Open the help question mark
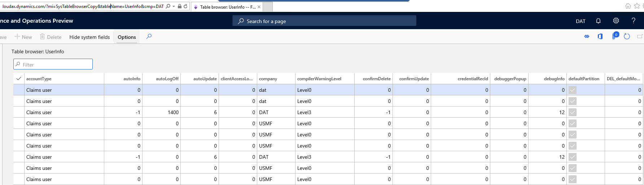The image size is (644, 185). tap(633, 21)
